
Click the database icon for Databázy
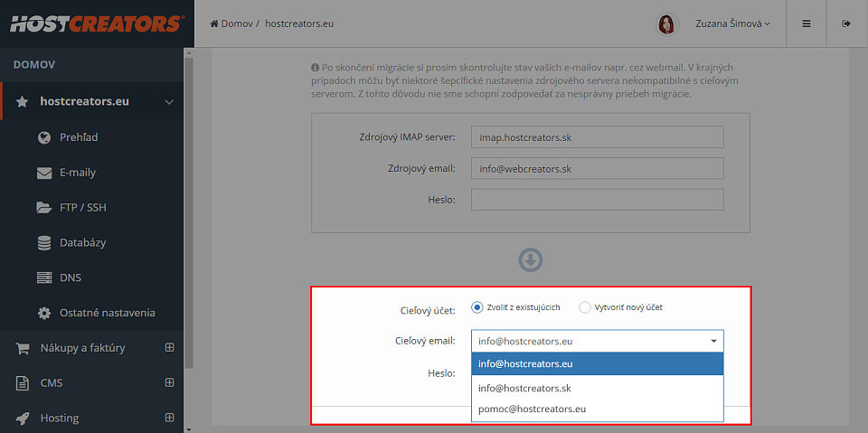tap(44, 242)
